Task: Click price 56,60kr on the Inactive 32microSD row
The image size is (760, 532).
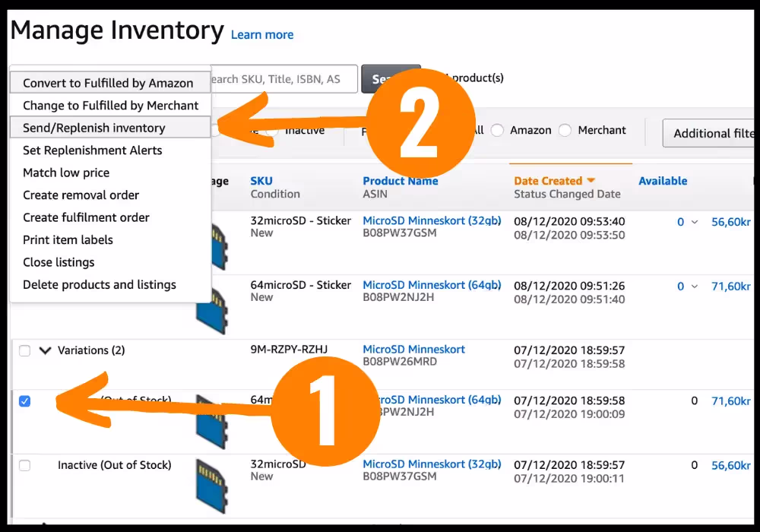Action: 730,466
